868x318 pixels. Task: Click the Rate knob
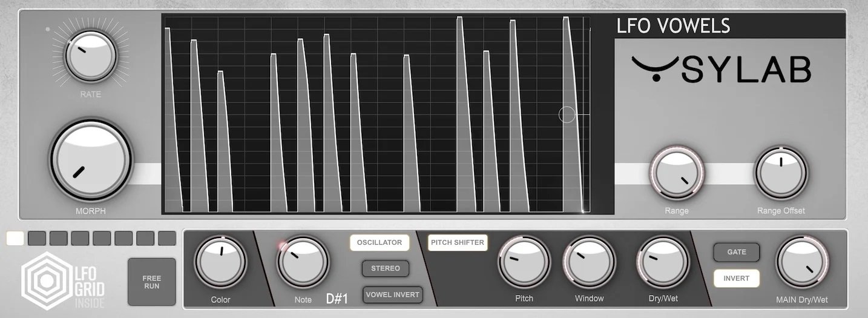tap(90, 56)
